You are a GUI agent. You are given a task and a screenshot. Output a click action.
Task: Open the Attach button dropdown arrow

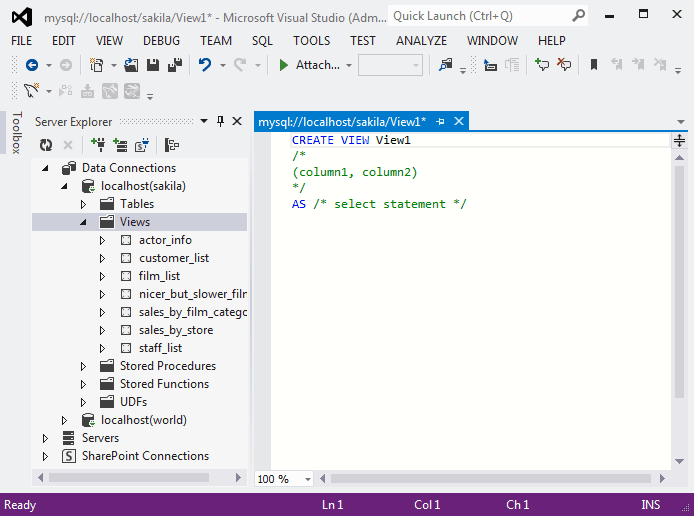[349, 65]
